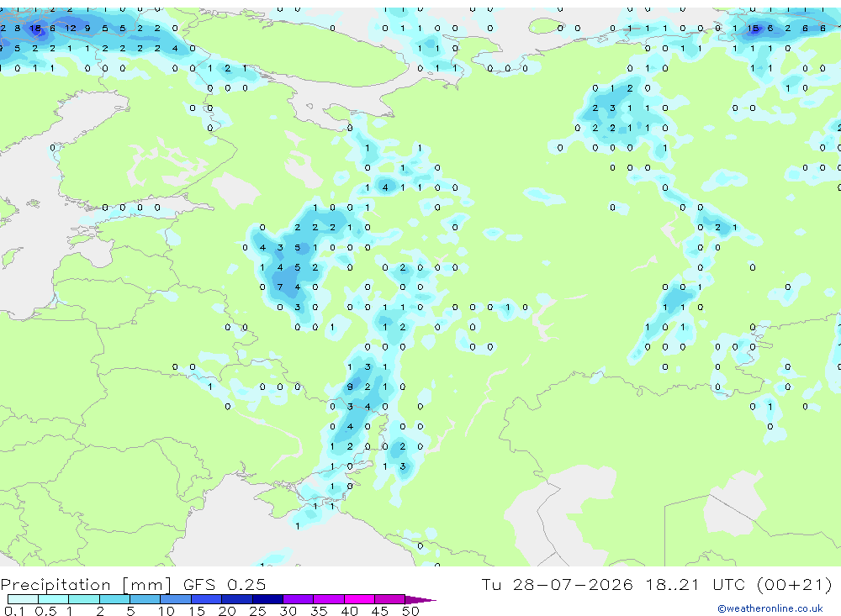Click the 0.1–0.5 mm legend swatch
Screen dimensions: 841x616
point(23,599)
